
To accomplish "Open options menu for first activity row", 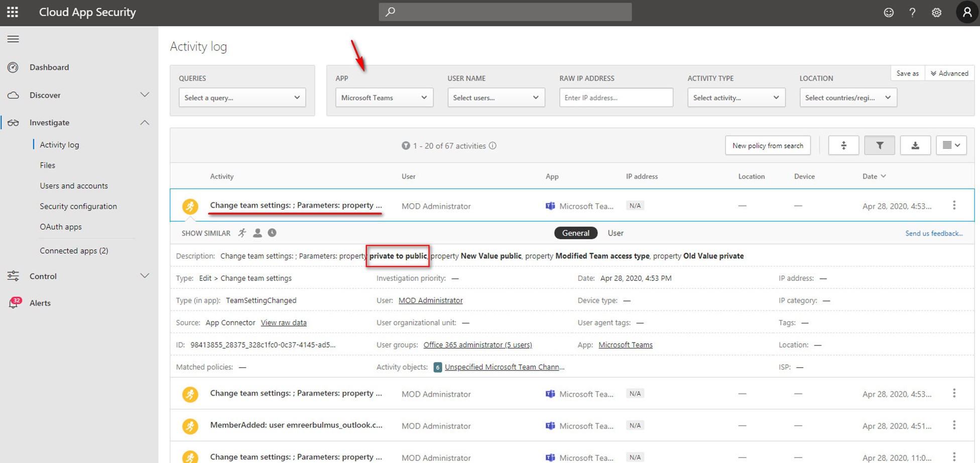I will click(x=954, y=205).
